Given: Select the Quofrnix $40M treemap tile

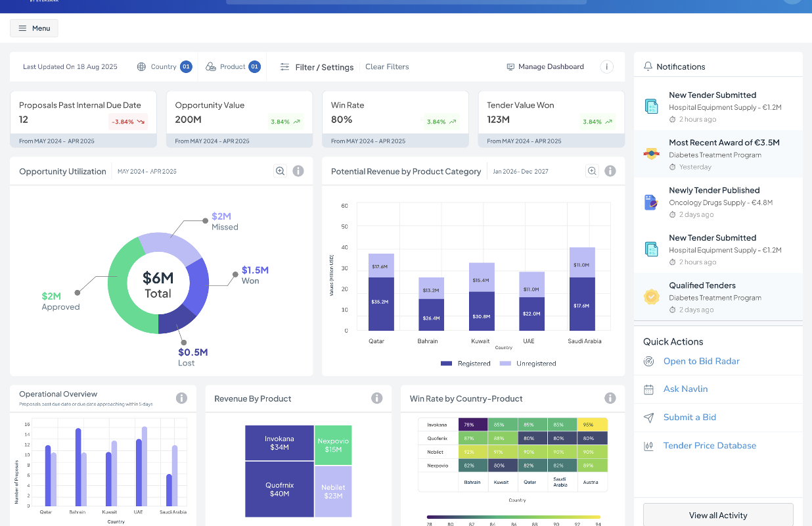Looking at the screenshot, I should (x=279, y=489).
